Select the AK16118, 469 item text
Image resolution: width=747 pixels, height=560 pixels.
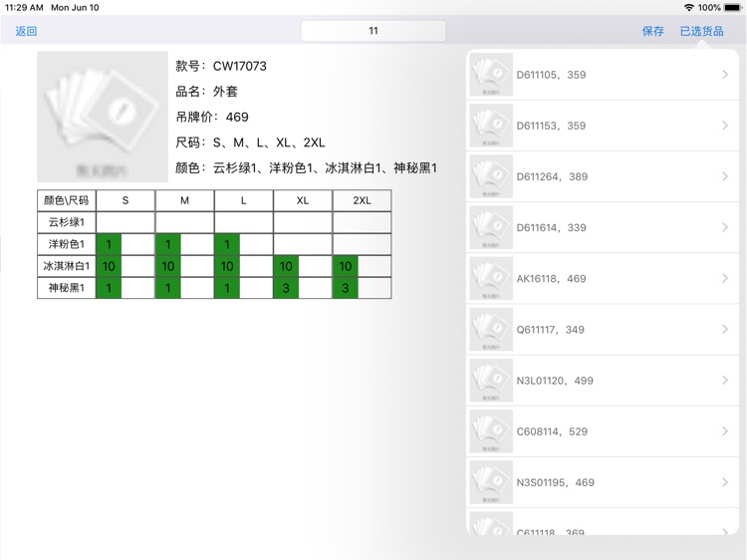pyautogui.click(x=551, y=279)
